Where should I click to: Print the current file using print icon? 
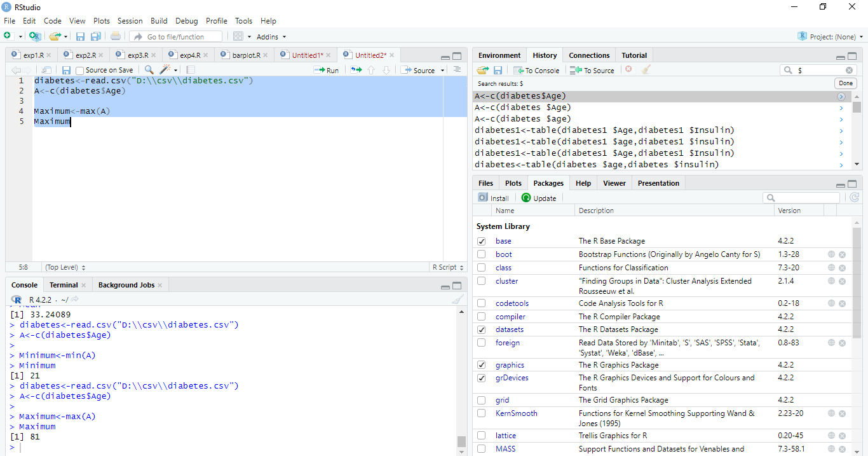[x=115, y=36]
